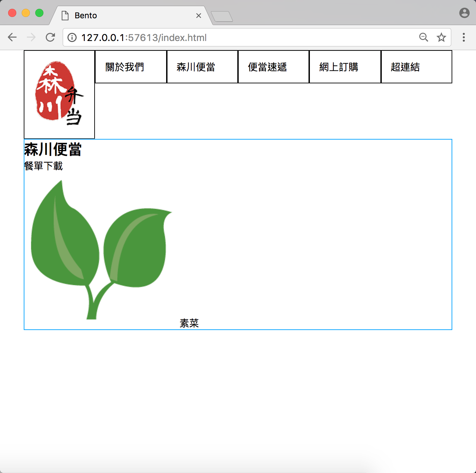Click the green leaf image
Image resolution: width=476 pixels, height=473 pixels.
pyautogui.click(x=102, y=250)
